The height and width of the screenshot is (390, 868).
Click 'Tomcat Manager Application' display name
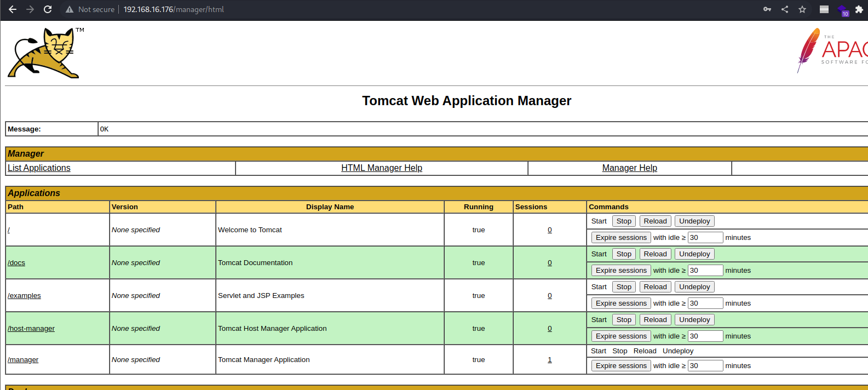[x=264, y=360]
